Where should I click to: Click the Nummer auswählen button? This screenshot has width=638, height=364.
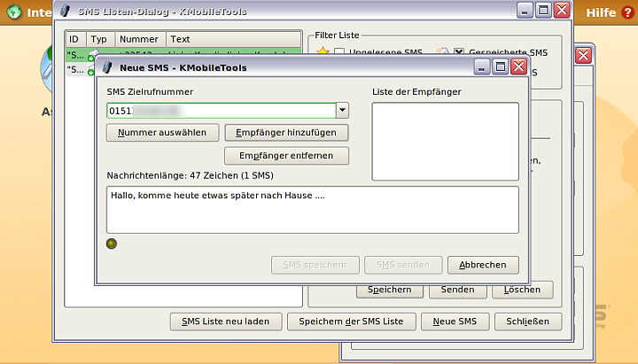pyautogui.click(x=162, y=133)
